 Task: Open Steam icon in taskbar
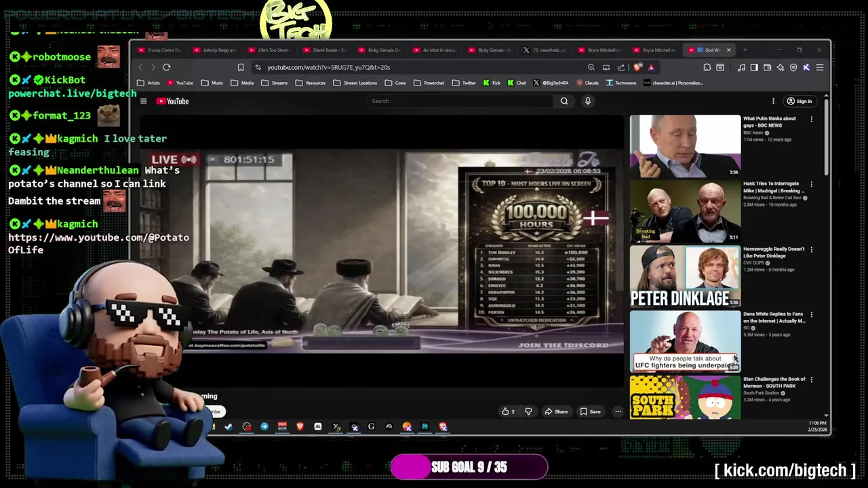pos(229,426)
